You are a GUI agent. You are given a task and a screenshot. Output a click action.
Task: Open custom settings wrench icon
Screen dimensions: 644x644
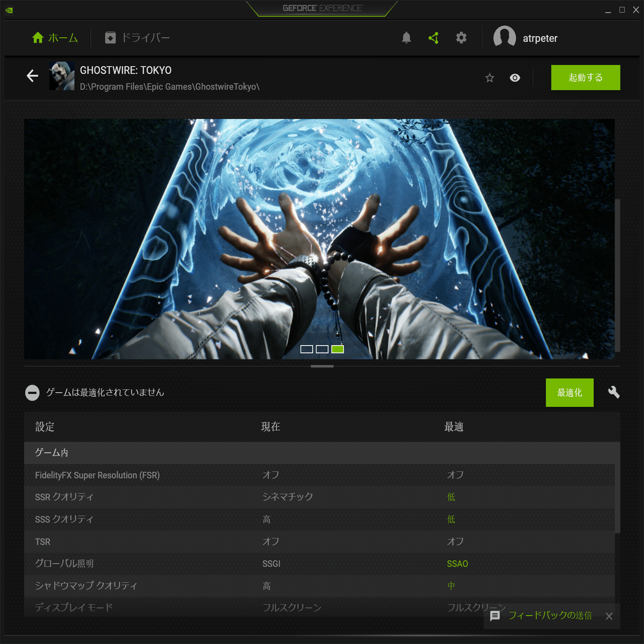pyautogui.click(x=614, y=392)
